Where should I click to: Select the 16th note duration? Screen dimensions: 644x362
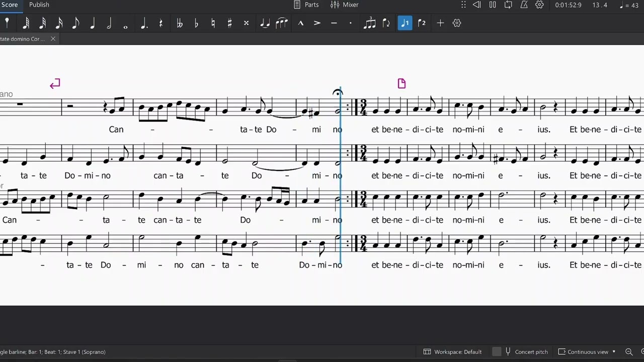coord(59,23)
